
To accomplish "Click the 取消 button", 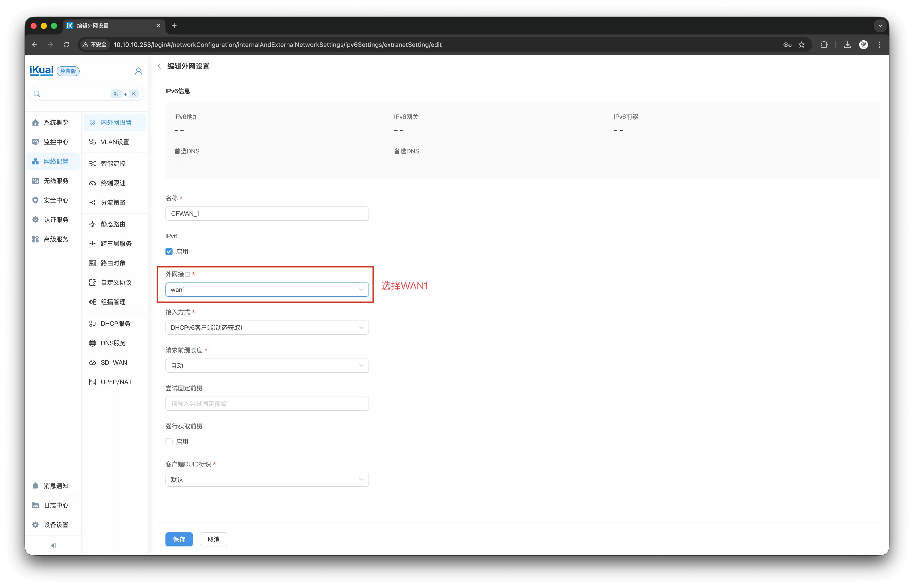I will coord(213,539).
